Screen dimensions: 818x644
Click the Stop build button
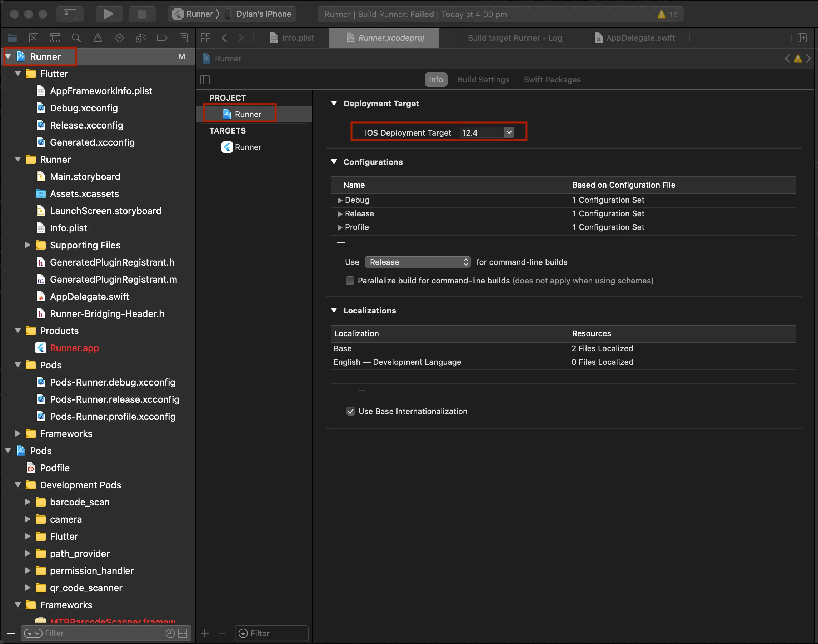tap(142, 14)
